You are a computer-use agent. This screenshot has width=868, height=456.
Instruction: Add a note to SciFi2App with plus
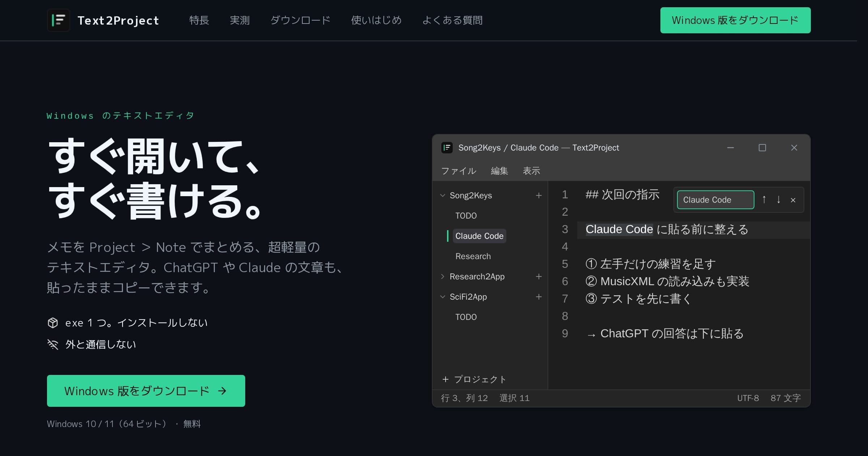pyautogui.click(x=539, y=297)
